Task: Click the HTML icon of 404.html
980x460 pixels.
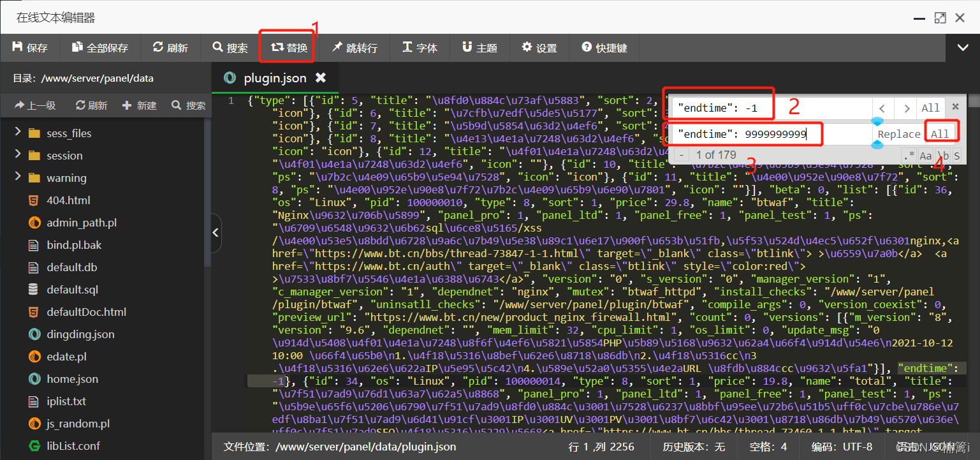Action: [34, 200]
